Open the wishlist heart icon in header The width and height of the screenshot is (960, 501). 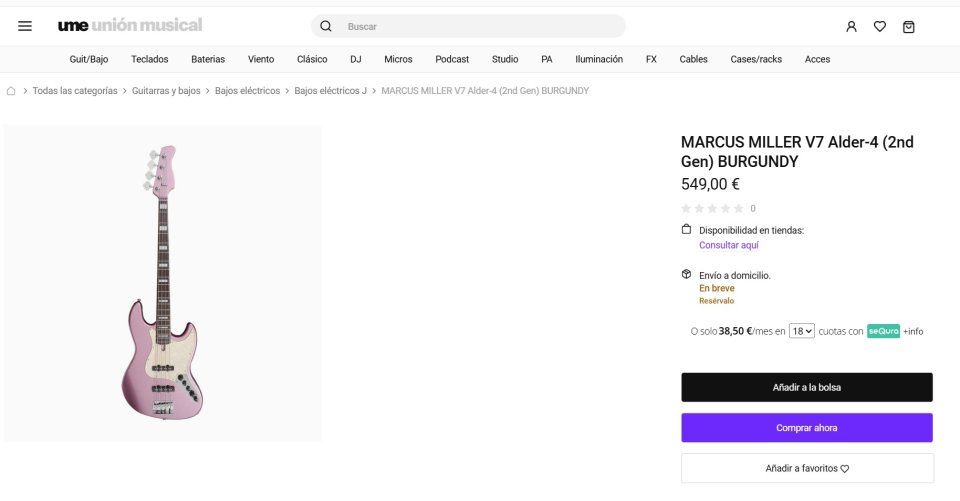(x=880, y=27)
